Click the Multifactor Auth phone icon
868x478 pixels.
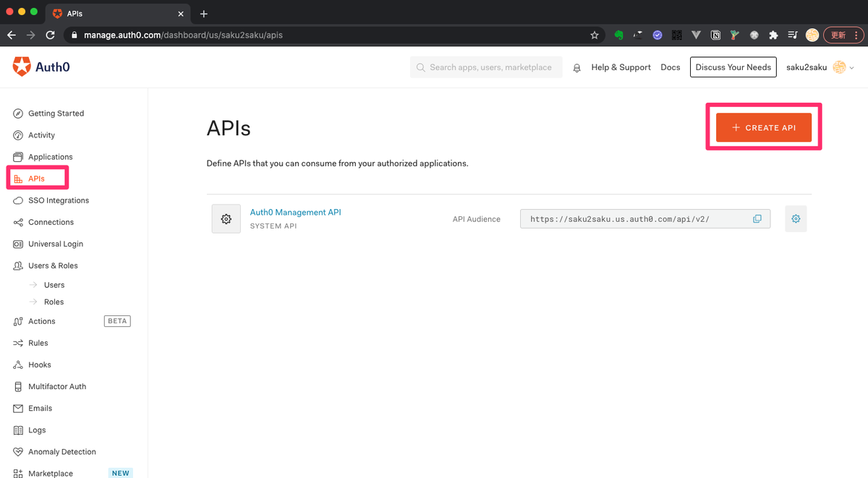click(18, 386)
